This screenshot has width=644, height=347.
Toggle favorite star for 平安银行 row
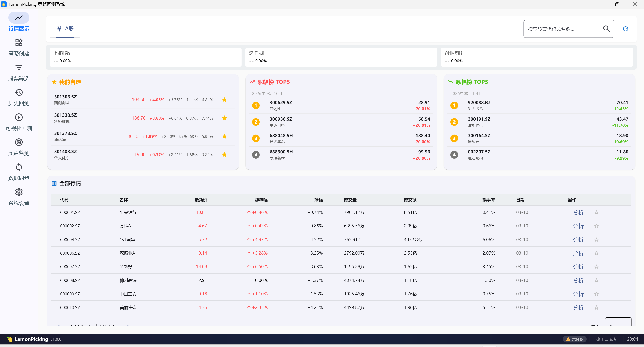(596, 213)
